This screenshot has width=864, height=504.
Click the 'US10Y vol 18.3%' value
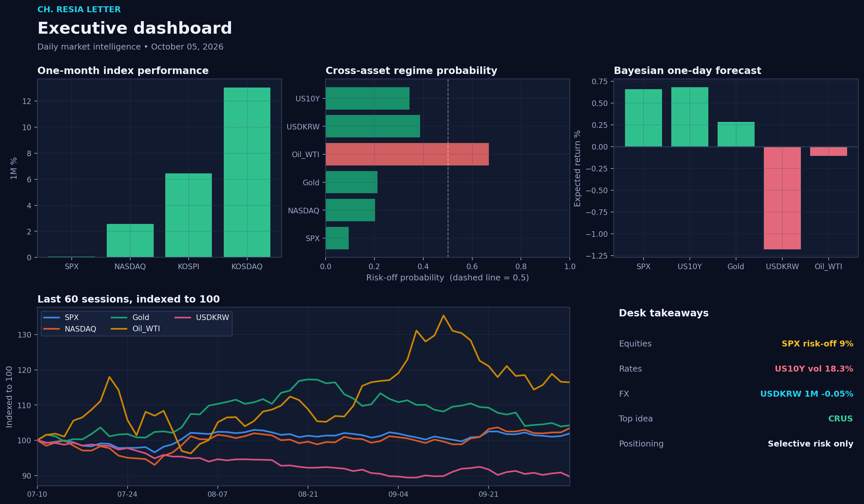[814, 369]
